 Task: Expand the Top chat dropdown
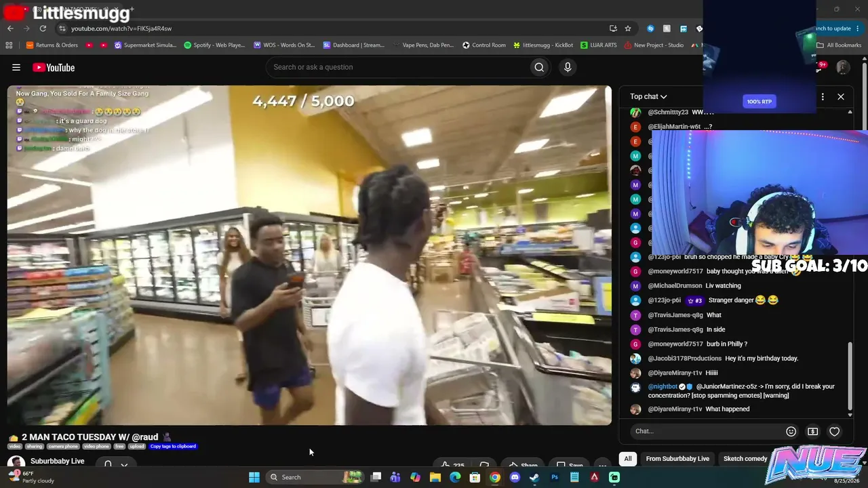648,97
